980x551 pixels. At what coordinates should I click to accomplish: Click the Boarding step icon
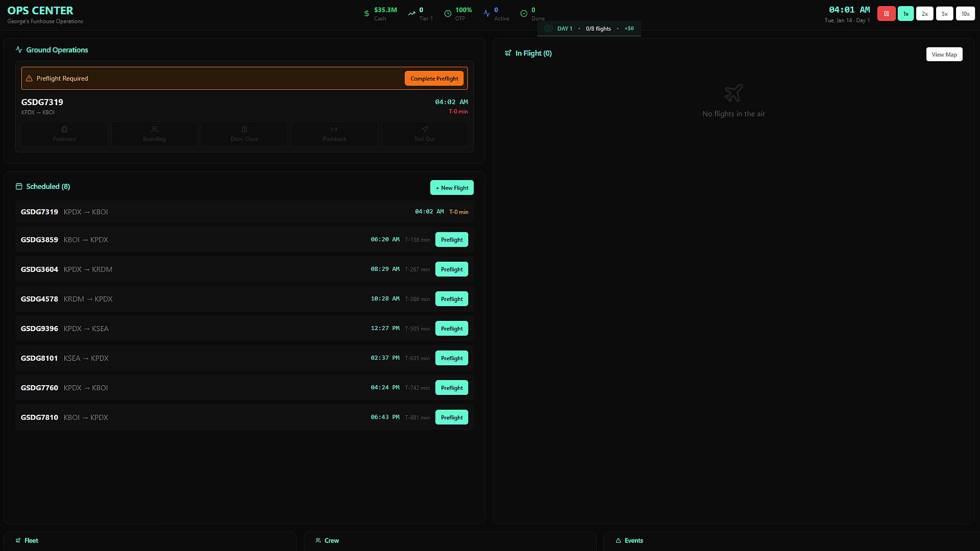[x=155, y=130]
